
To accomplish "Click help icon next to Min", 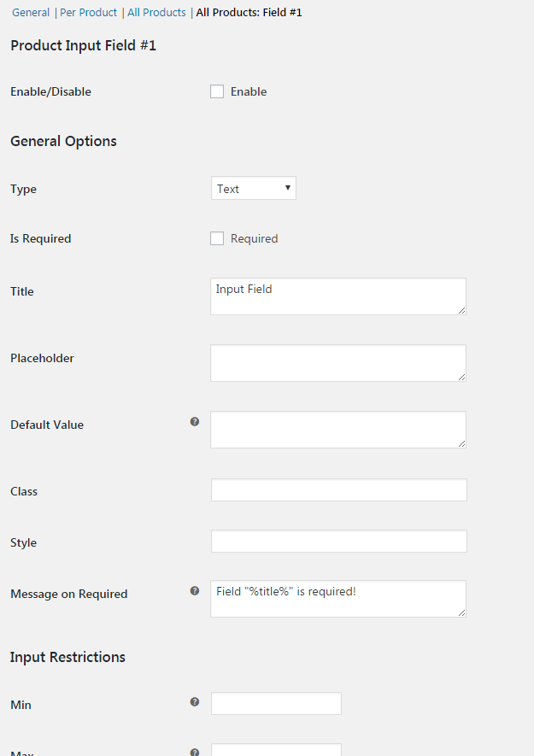I will [x=195, y=701].
